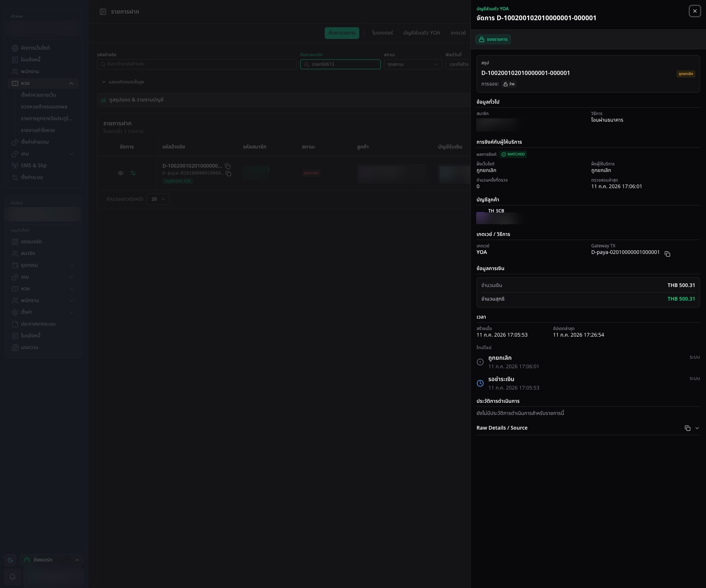Toggle the sidebar collapse icon
The width and height of the screenshot is (706, 588).
click(103, 12)
